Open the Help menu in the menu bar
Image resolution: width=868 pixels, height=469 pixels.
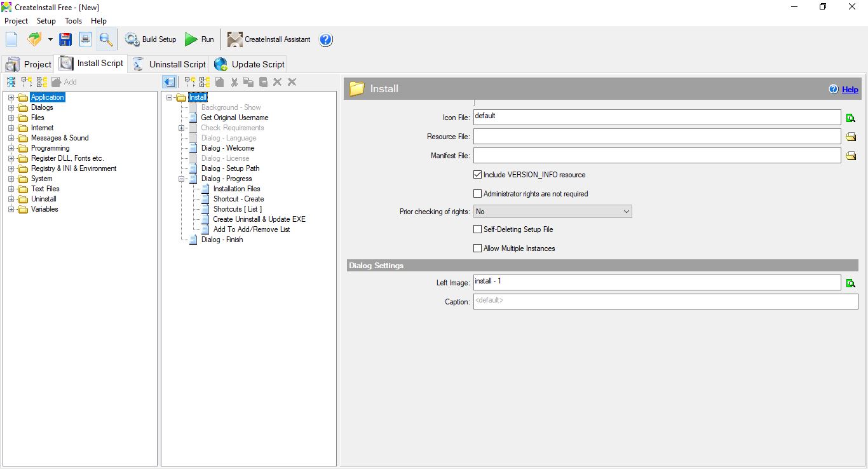click(x=98, y=21)
